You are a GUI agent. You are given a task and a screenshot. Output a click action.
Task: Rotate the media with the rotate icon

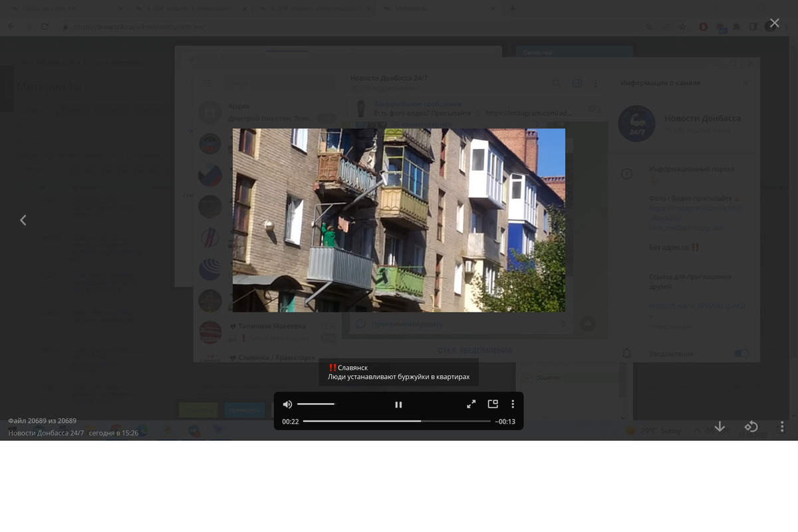pyautogui.click(x=751, y=426)
